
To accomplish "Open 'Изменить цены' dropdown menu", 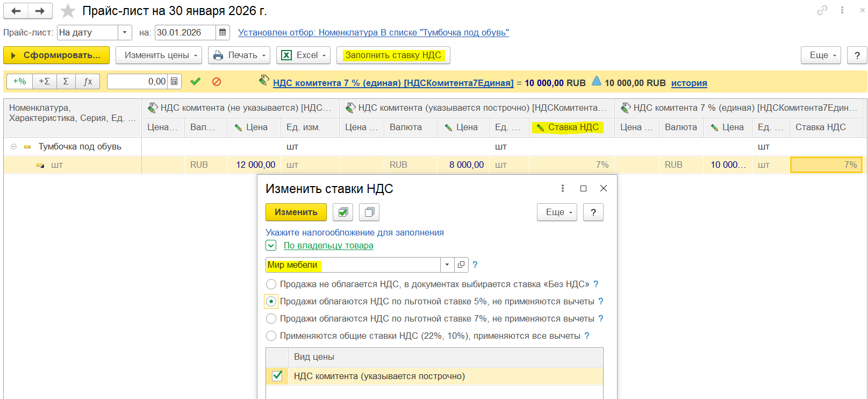I will coord(159,55).
